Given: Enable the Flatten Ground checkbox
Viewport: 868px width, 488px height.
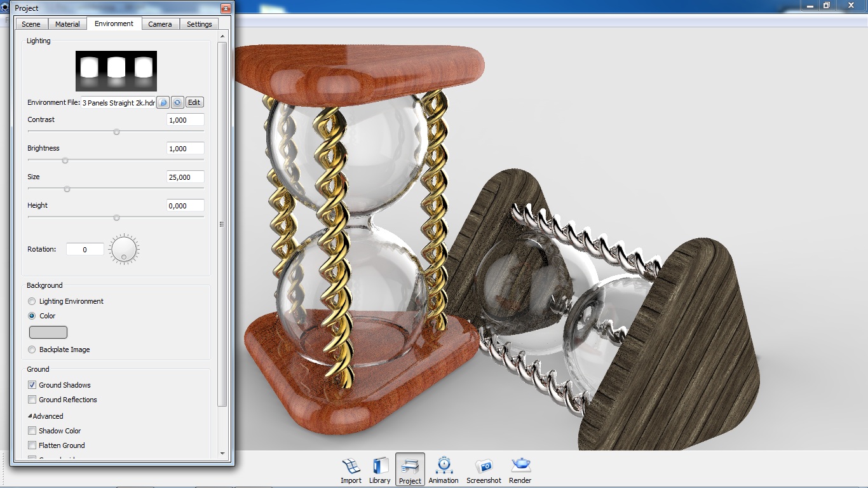Looking at the screenshot, I should click(x=32, y=445).
